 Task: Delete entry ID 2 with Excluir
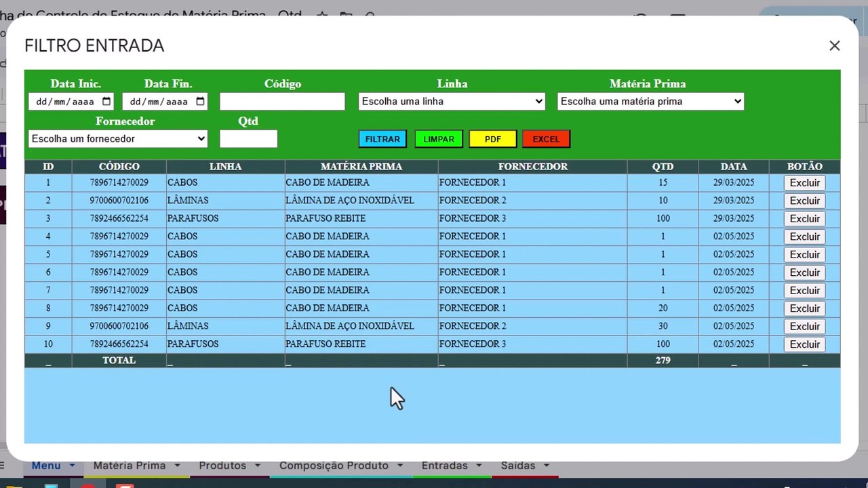[x=805, y=201]
